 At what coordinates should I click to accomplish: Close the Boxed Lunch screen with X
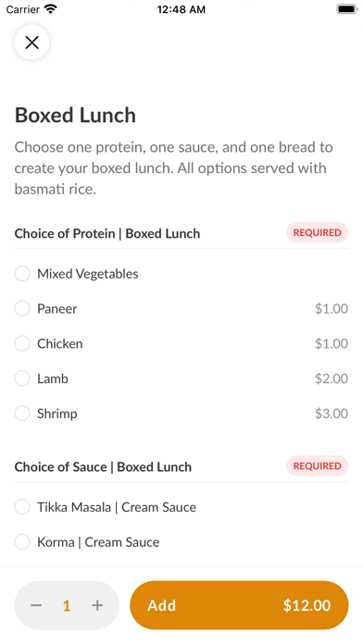[x=31, y=43]
